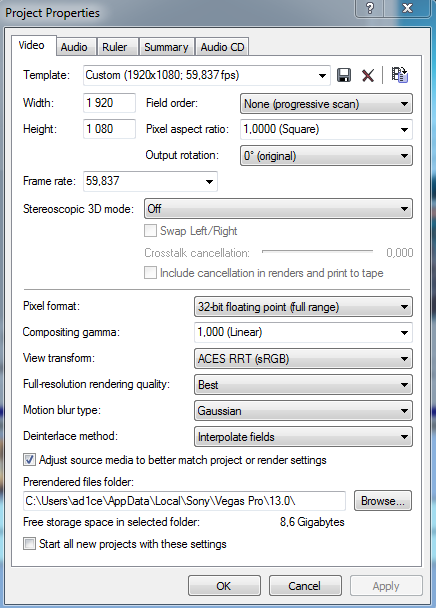Switch to the Ruler tab

pos(114,47)
